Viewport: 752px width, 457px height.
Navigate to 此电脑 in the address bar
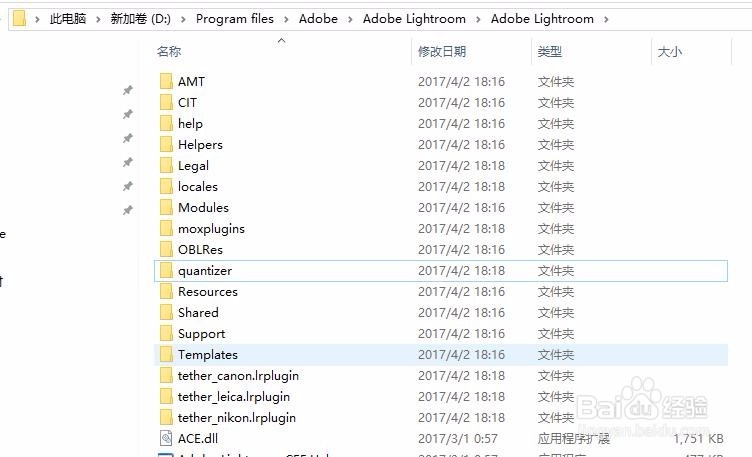point(68,19)
